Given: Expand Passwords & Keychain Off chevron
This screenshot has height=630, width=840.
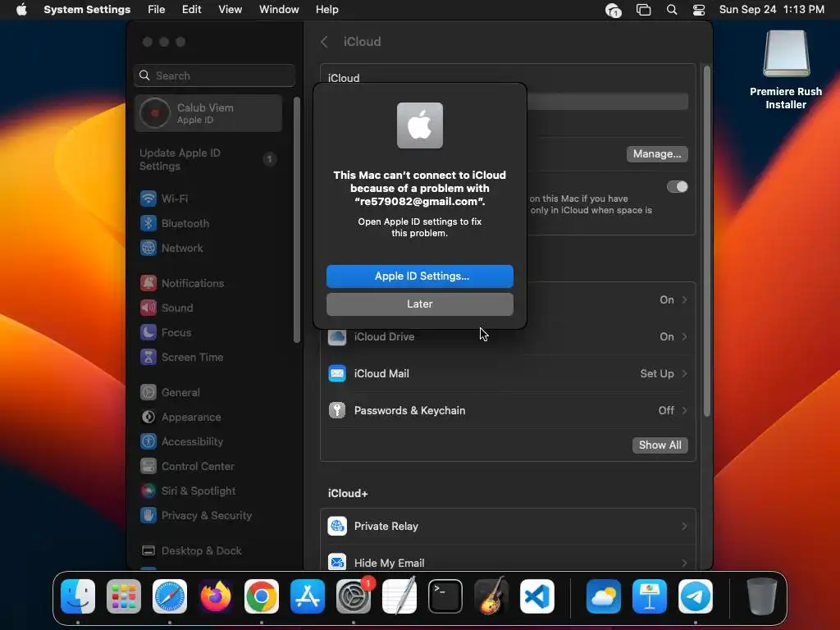Looking at the screenshot, I should pos(685,410).
